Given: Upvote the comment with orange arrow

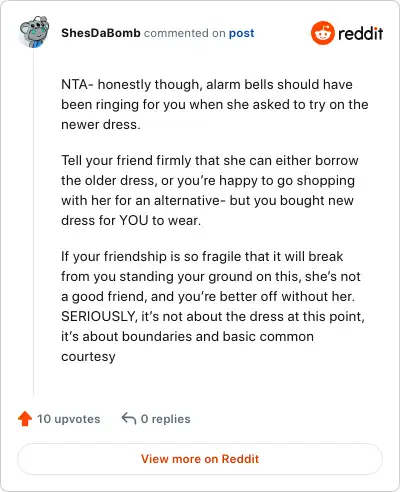Looking at the screenshot, I should pos(25,419).
